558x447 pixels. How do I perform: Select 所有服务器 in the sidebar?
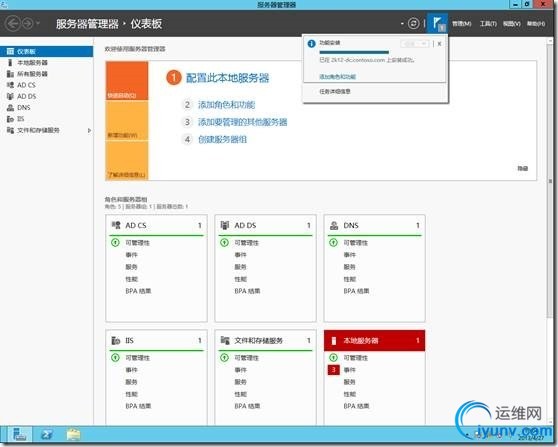[x=46, y=74]
